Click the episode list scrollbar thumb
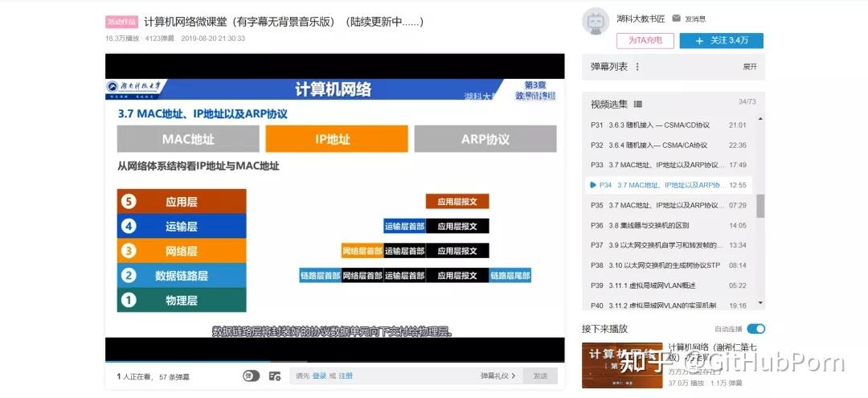 tap(760, 205)
